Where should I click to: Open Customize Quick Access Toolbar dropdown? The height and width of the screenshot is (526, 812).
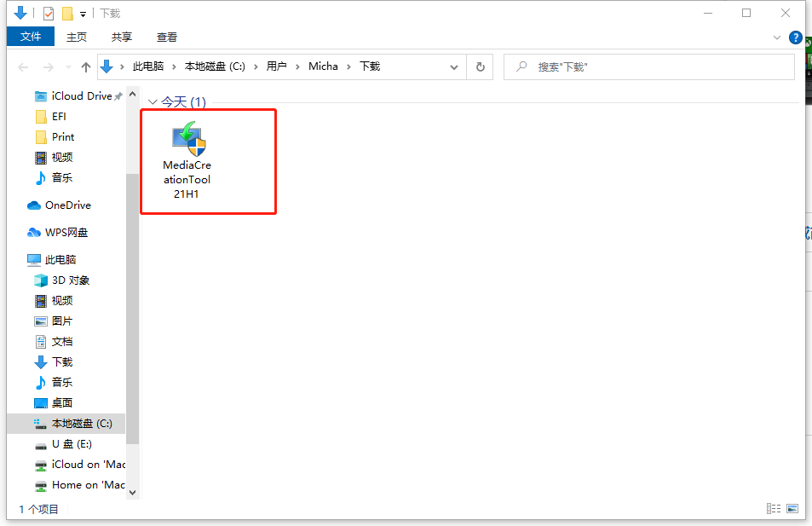(83, 14)
